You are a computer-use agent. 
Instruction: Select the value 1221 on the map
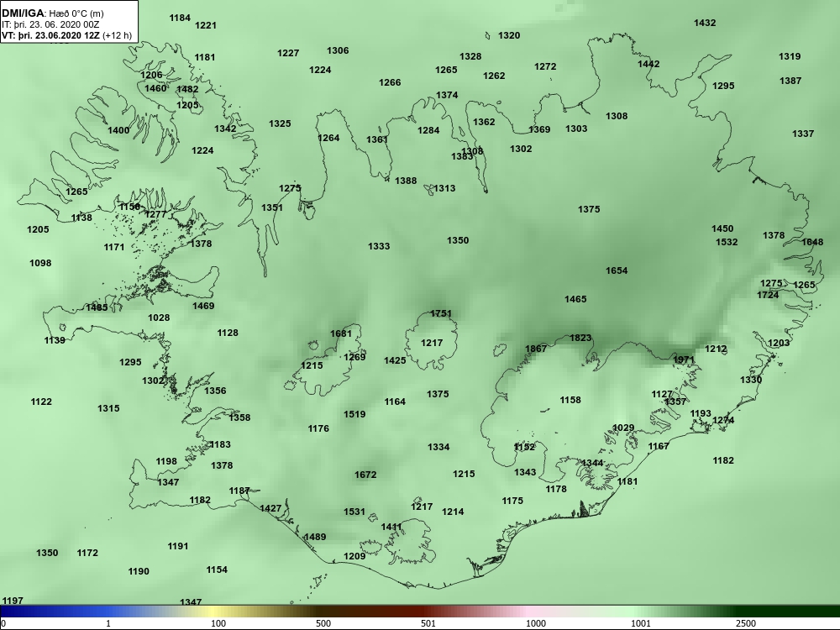point(206,25)
